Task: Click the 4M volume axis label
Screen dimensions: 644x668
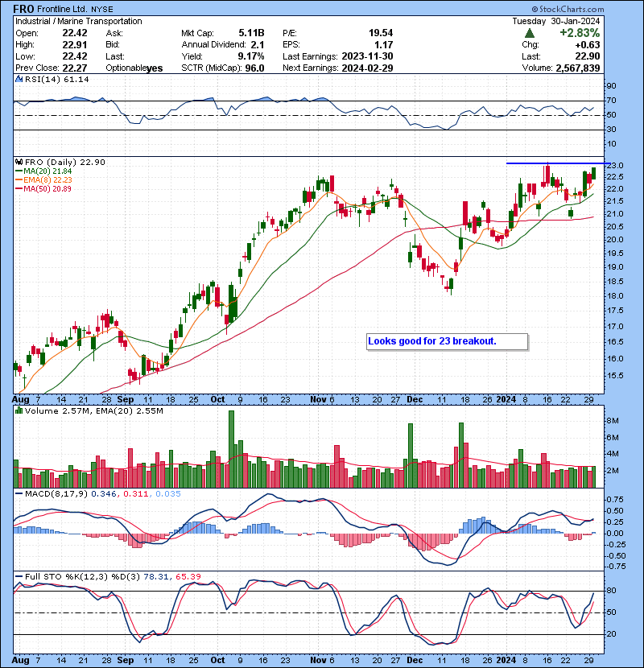Action: [x=613, y=454]
